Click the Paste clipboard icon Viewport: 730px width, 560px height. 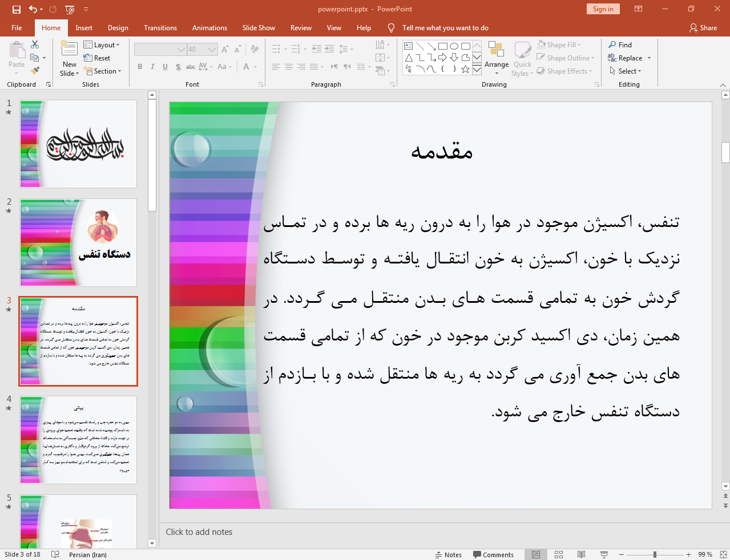coord(17,50)
